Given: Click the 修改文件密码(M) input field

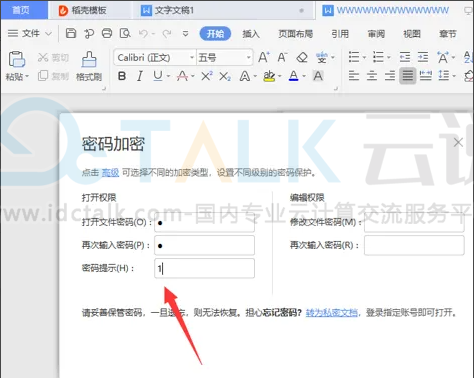Looking at the screenshot, I should point(414,222).
